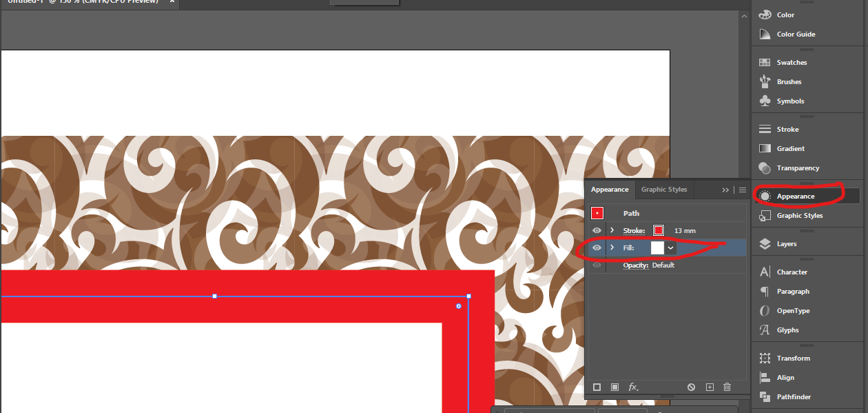Click the live corner widget circle
This screenshot has height=413, width=868.
pyautogui.click(x=459, y=305)
